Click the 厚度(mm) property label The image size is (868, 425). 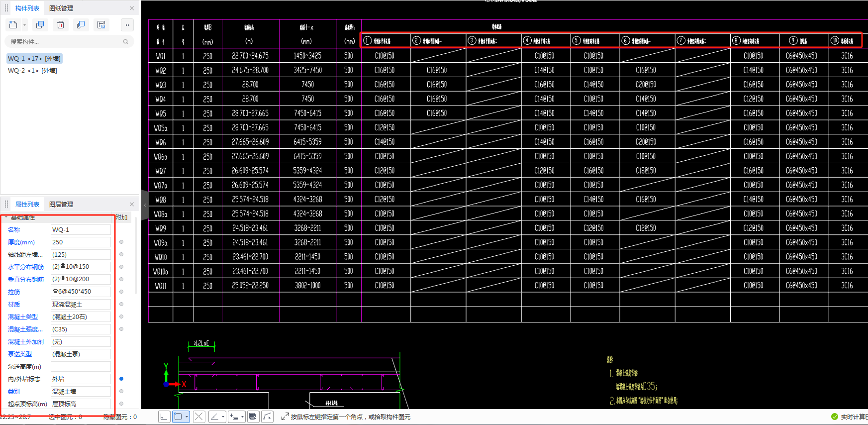(21, 242)
